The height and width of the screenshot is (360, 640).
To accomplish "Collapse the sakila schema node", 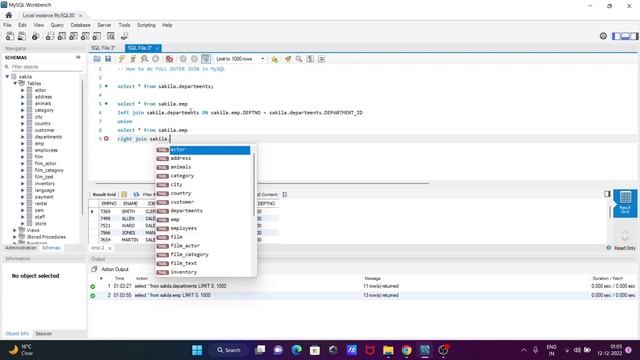I will point(7,77).
